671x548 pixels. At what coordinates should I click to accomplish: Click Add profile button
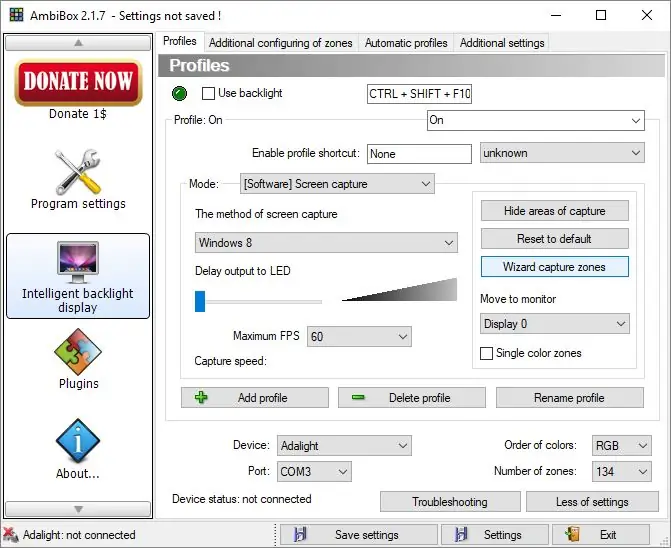255,397
